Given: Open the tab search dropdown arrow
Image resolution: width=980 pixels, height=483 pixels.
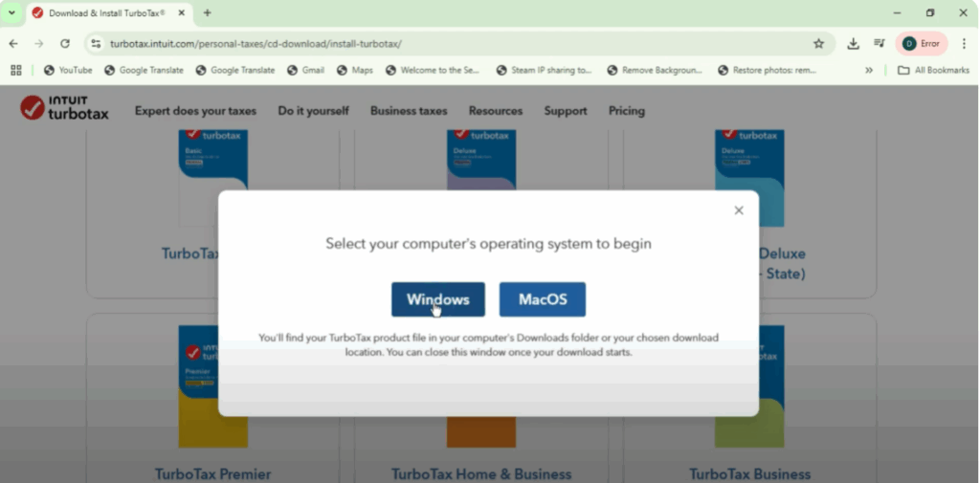Looking at the screenshot, I should 11,12.
